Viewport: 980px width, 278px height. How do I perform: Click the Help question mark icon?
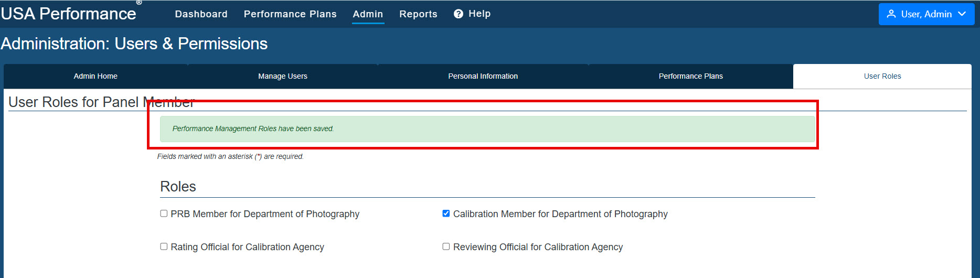point(459,14)
